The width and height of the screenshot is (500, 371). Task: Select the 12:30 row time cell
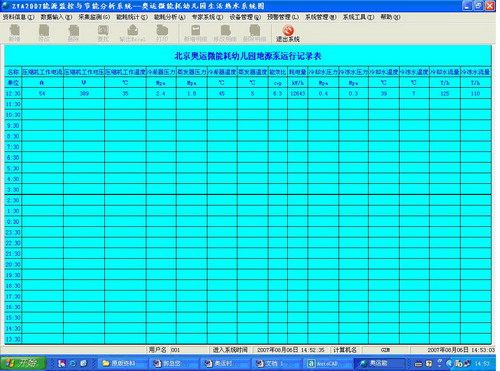(13, 94)
